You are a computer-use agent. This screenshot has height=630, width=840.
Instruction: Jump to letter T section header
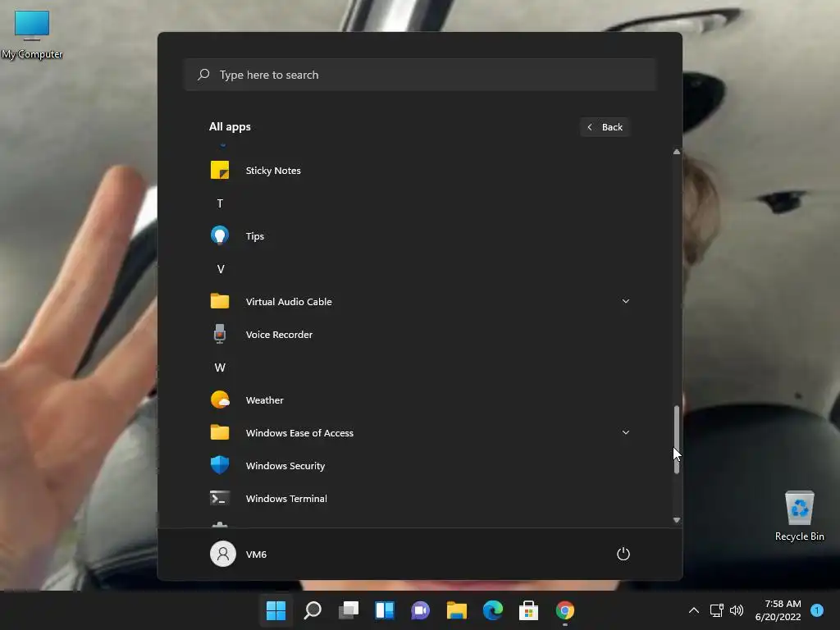coord(220,203)
